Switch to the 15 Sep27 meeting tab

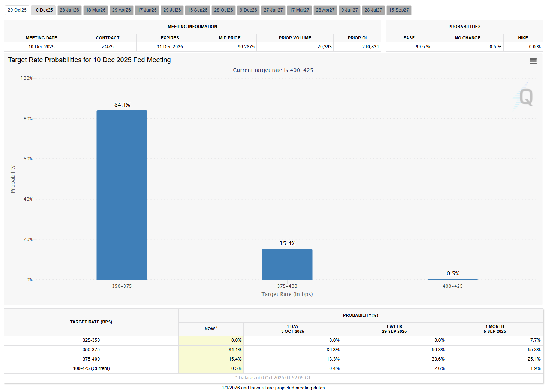click(399, 10)
